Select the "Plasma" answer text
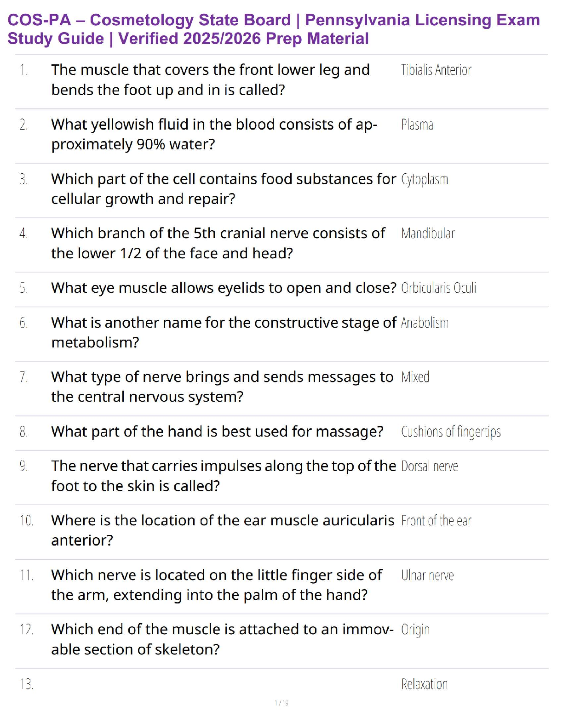 pos(417,125)
